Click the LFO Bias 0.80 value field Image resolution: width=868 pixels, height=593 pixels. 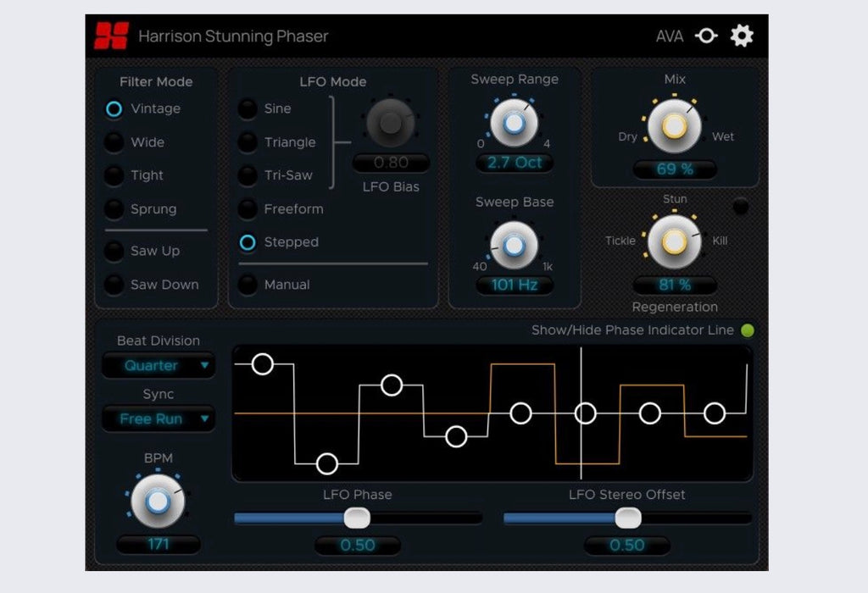tap(391, 163)
